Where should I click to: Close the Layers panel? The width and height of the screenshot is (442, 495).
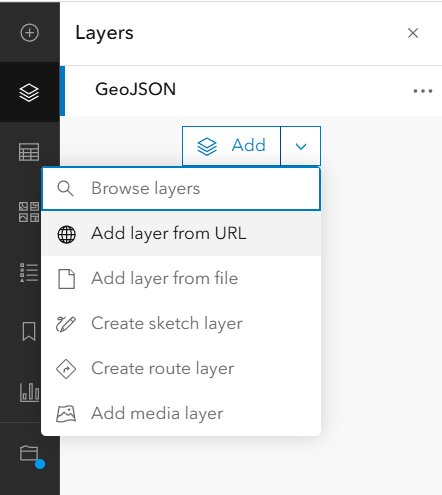pos(413,33)
